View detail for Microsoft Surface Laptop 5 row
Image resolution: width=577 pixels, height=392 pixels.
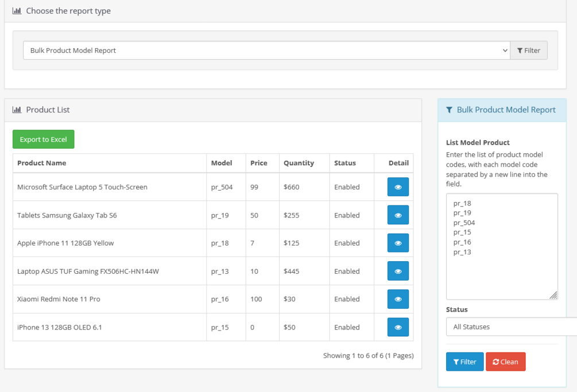click(x=398, y=187)
